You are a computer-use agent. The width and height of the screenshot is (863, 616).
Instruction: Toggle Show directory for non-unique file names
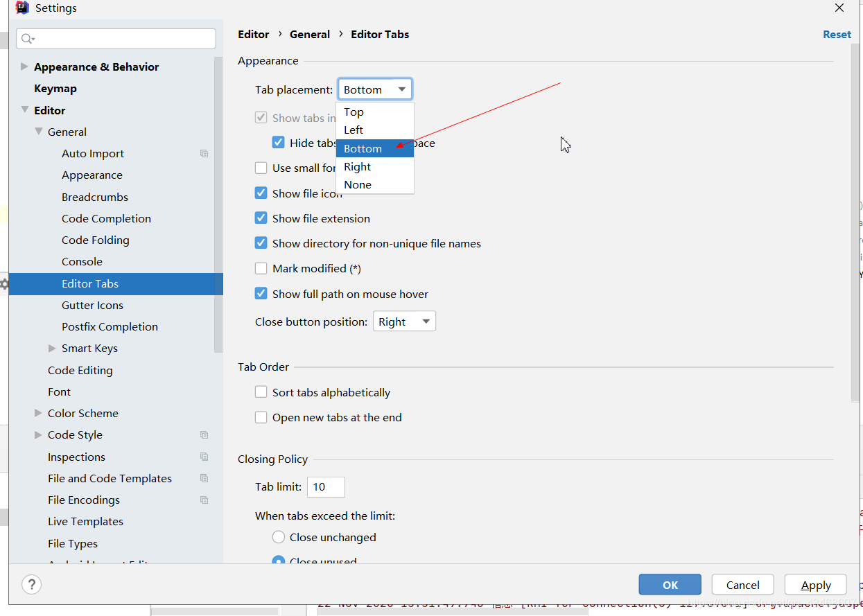tap(261, 243)
